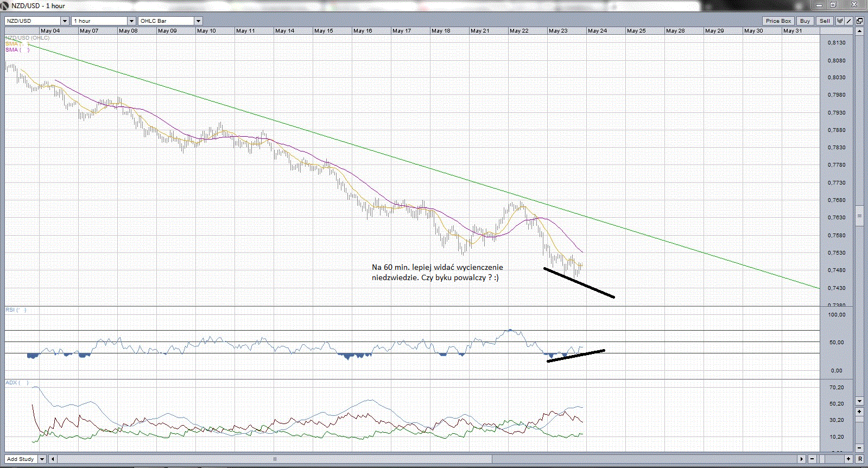This screenshot has height=468, width=868.
Task: Zoom in vertically with right-side plus button
Action: click(859, 412)
